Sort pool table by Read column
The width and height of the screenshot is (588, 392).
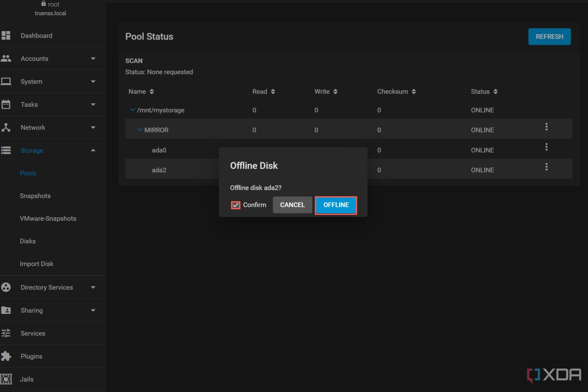264,92
